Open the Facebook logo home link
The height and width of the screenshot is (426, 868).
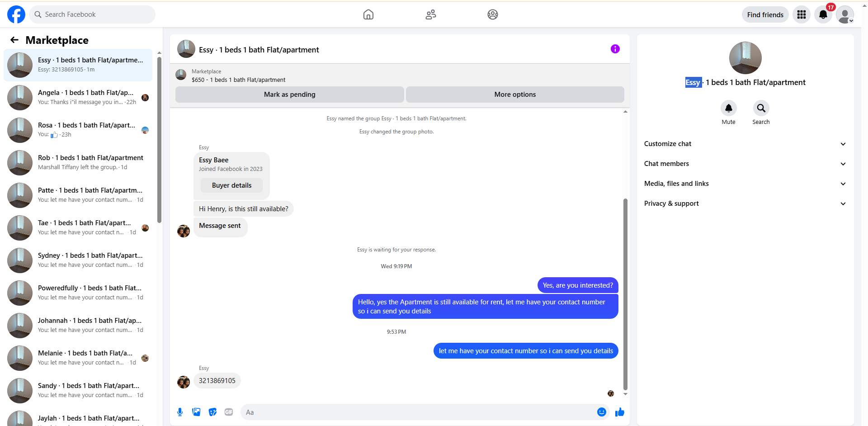click(16, 14)
